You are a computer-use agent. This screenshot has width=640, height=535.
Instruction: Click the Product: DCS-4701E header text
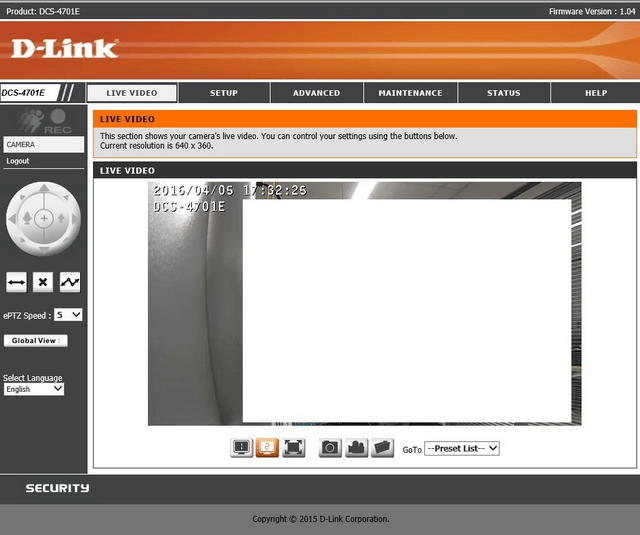43,11
